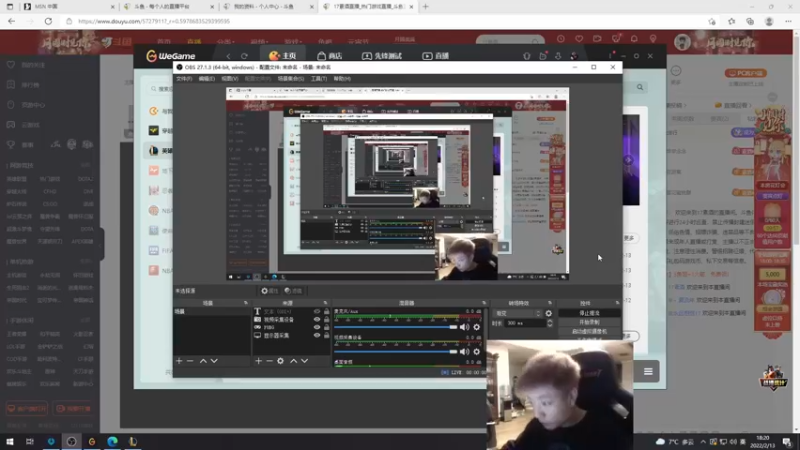
Task: Remove selected source with minus icon
Action: (269, 361)
